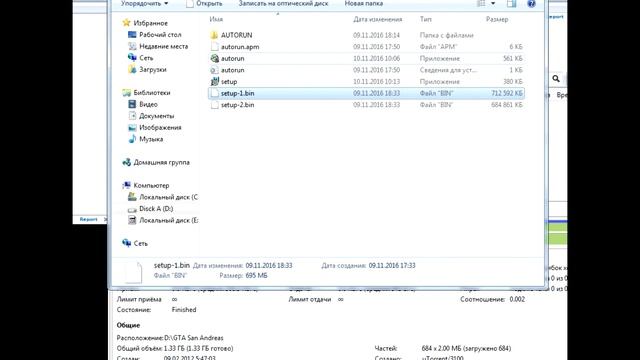The height and width of the screenshot is (360, 640).
Task: Select the Документы library
Action: (156, 116)
